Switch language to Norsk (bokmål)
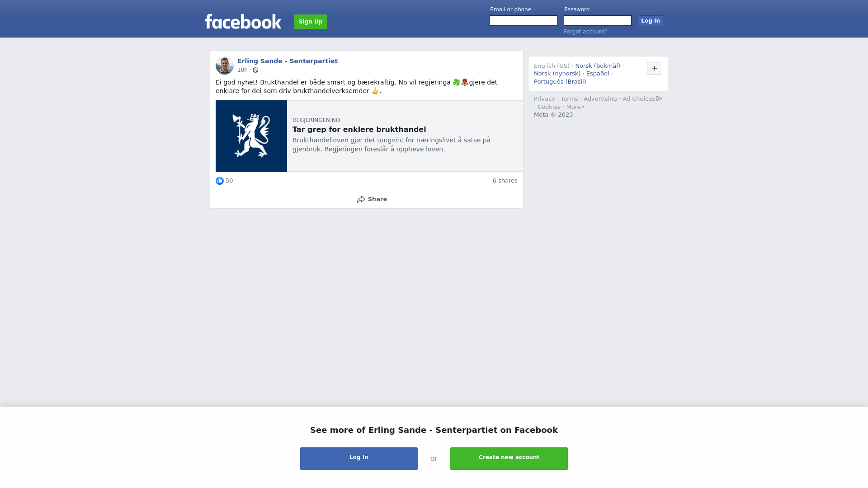 point(598,66)
